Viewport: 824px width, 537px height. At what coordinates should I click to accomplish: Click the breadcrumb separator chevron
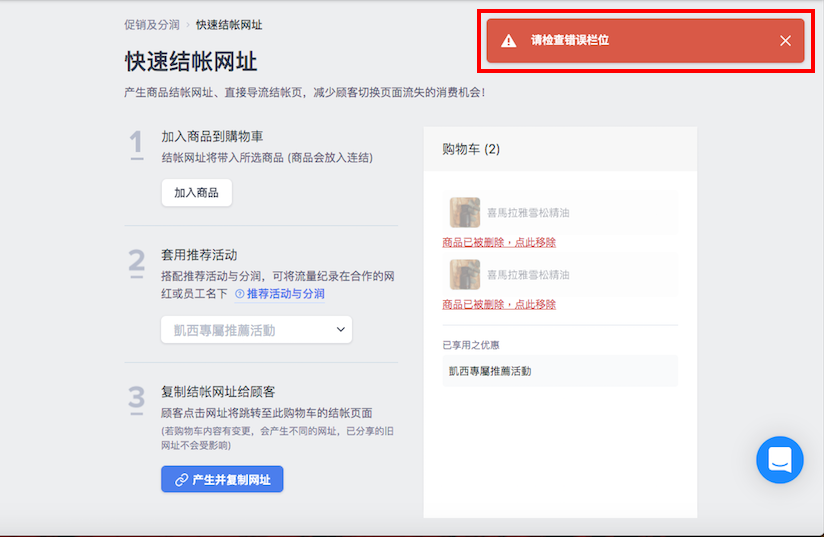(x=188, y=25)
